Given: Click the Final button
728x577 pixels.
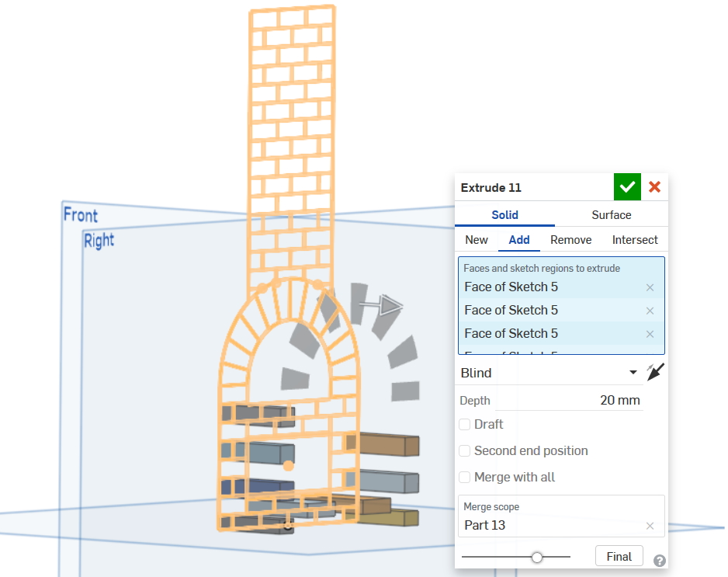Looking at the screenshot, I should (x=619, y=556).
